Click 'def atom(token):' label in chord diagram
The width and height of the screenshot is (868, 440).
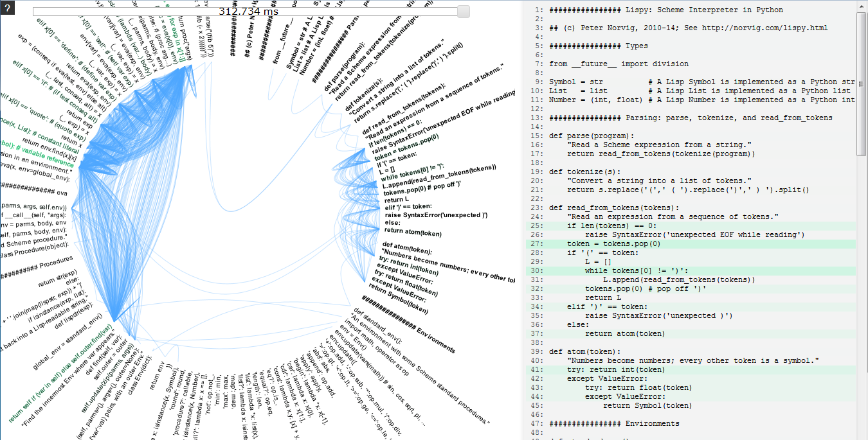pyautogui.click(x=408, y=249)
